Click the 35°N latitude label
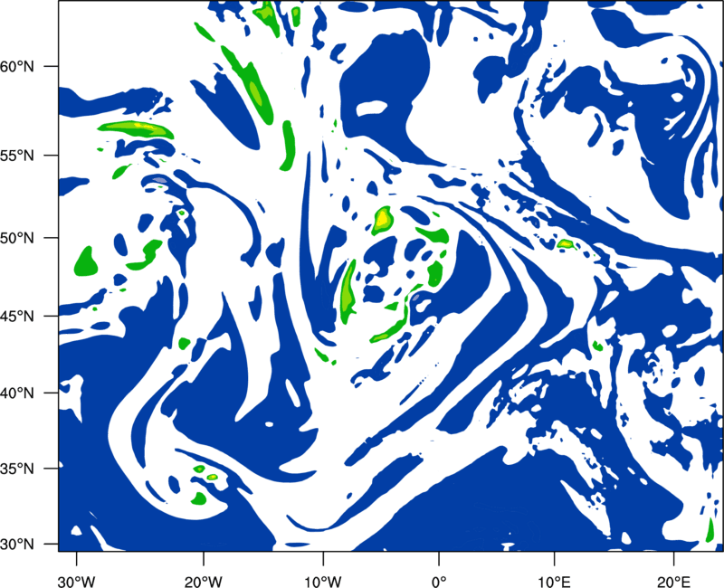The image size is (724, 588). 17,469
